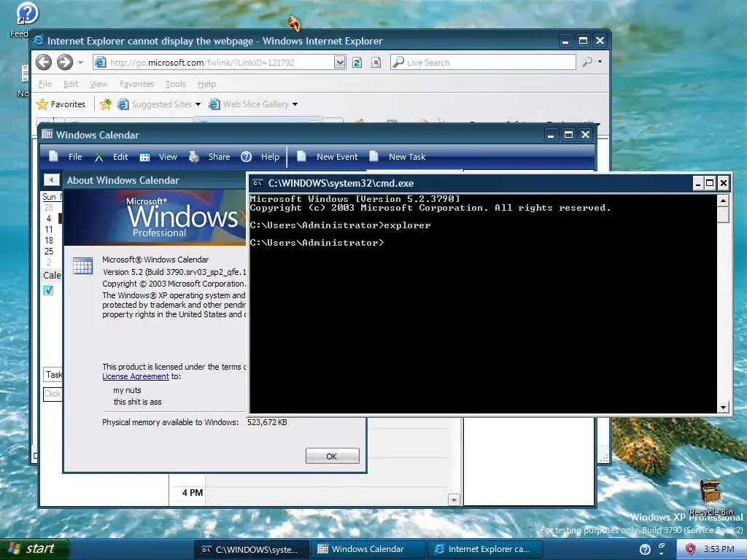
Task: Open Internet Explorer Help menu
Action: click(206, 84)
